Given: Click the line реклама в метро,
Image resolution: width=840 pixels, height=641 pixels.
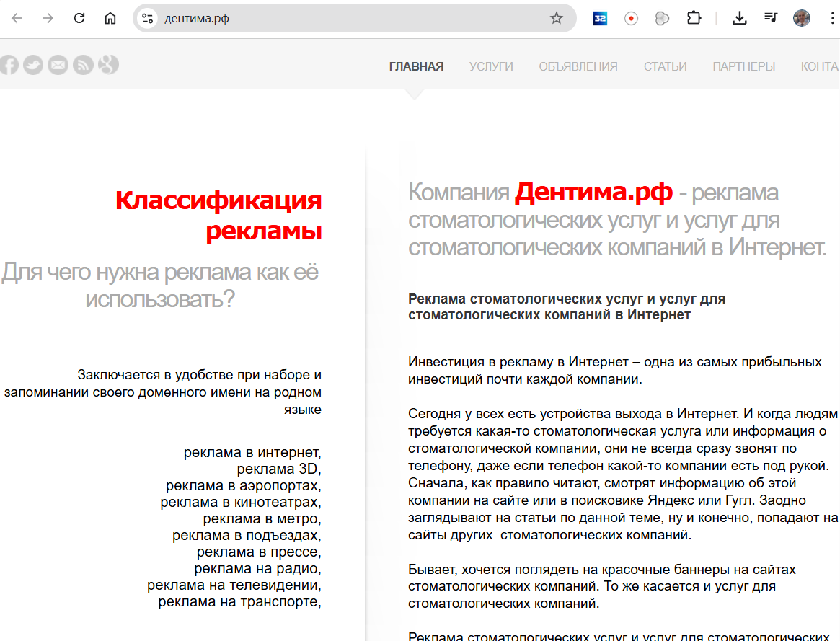Looking at the screenshot, I should pos(262,519).
